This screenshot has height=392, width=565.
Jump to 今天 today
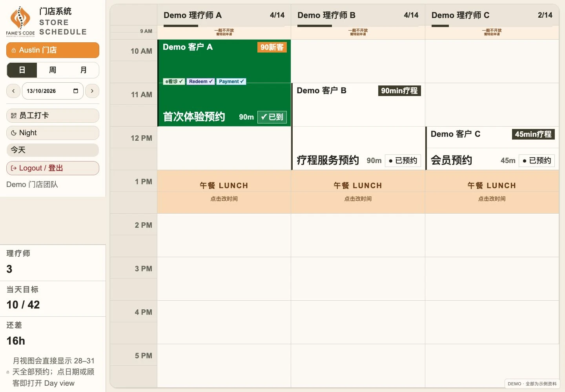[53, 150]
